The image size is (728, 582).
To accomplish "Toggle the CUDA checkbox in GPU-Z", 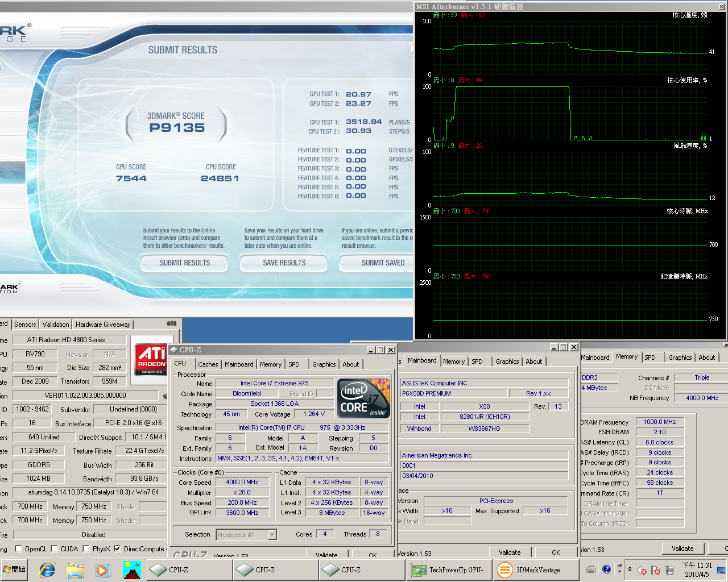I will 54,548.
